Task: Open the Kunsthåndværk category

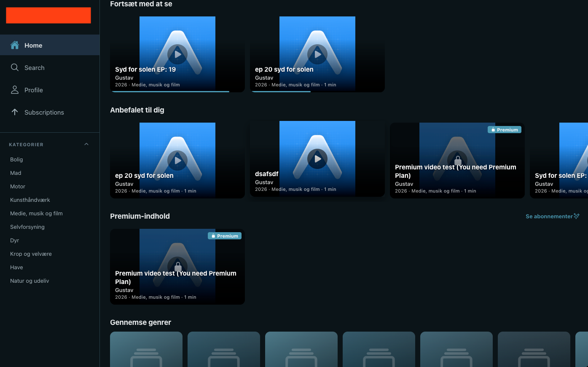Action: pyautogui.click(x=30, y=200)
